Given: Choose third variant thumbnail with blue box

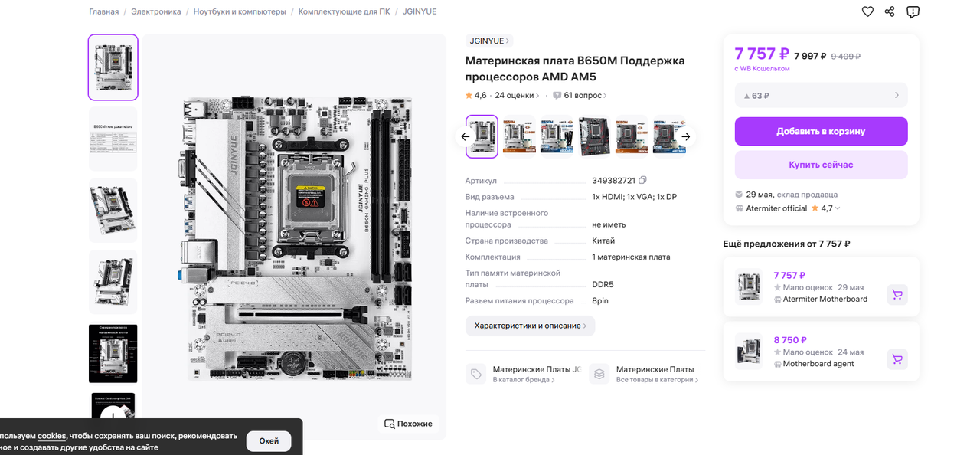Looking at the screenshot, I should tap(557, 136).
